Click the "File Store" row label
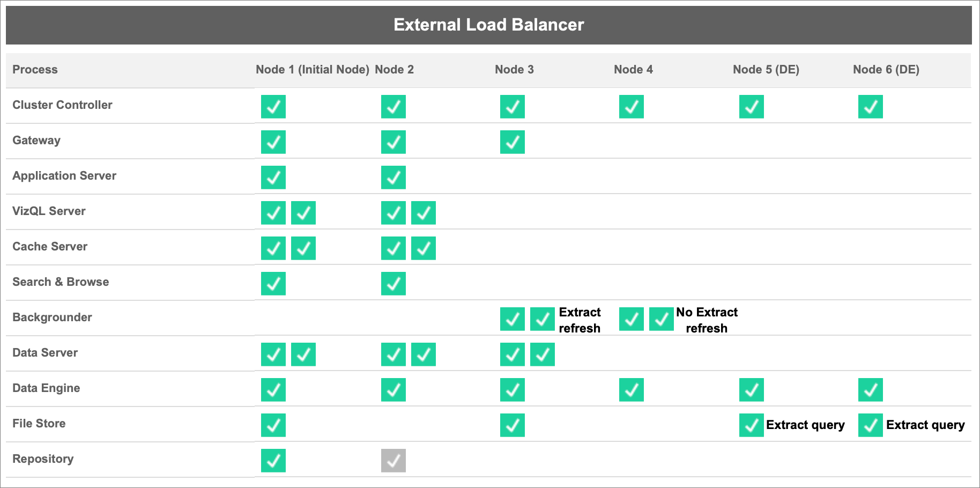 click(39, 424)
